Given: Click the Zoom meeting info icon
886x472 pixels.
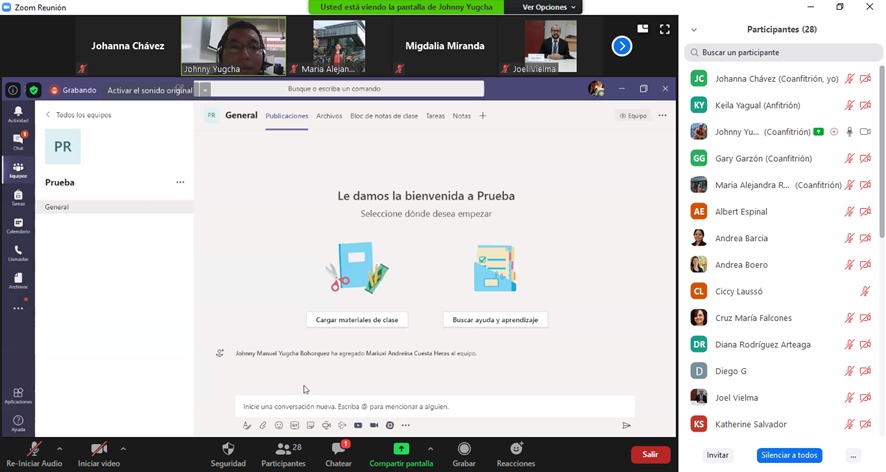Looking at the screenshot, I should (13, 90).
